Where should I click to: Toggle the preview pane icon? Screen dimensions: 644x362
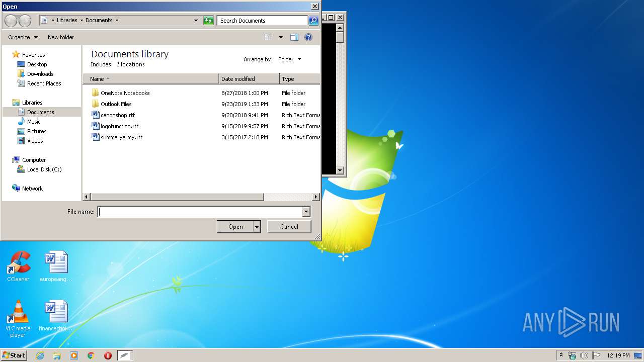(x=294, y=37)
